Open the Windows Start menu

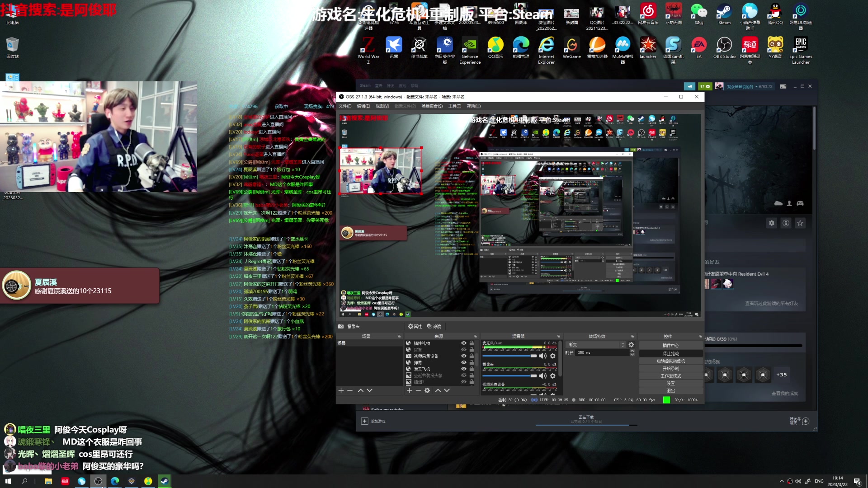pyautogui.click(x=8, y=481)
